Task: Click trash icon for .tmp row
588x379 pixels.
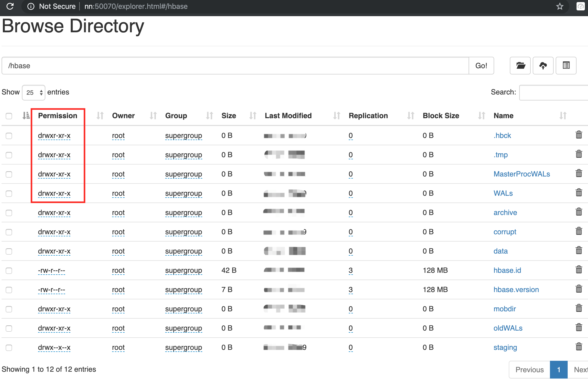Action: point(579,154)
